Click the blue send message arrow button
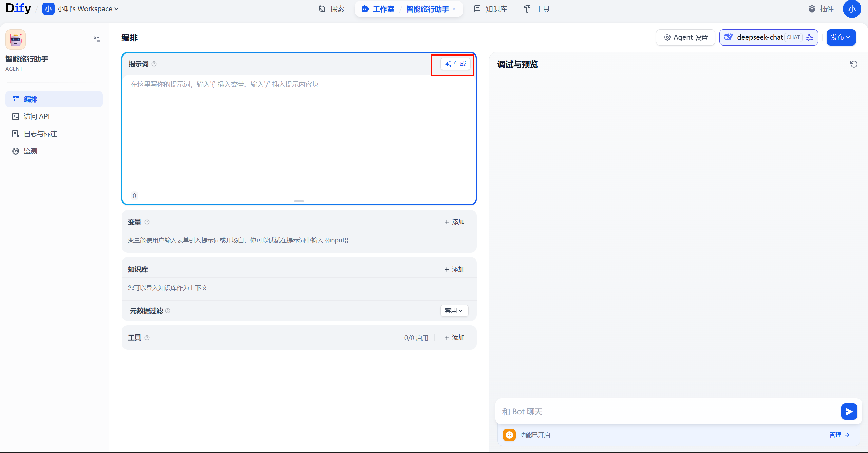The image size is (868, 453). point(849,412)
